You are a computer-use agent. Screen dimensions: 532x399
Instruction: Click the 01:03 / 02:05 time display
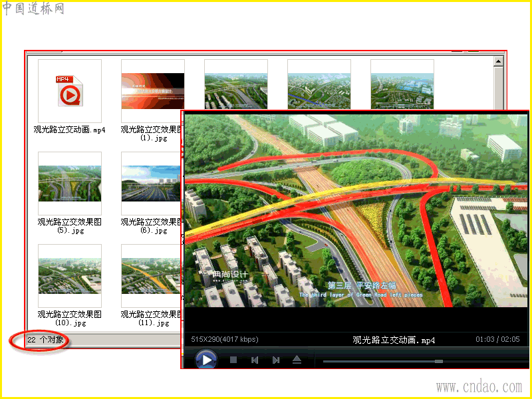497,339
